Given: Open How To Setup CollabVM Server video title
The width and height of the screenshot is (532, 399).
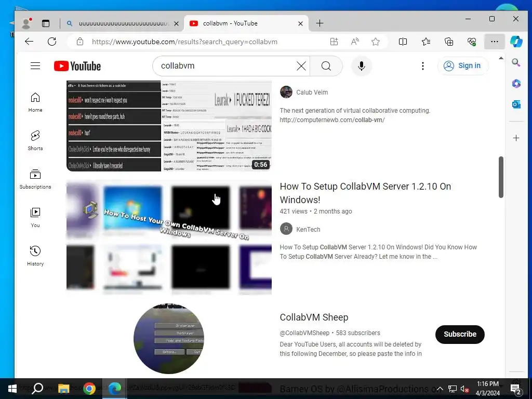Looking at the screenshot, I should 365,193.
